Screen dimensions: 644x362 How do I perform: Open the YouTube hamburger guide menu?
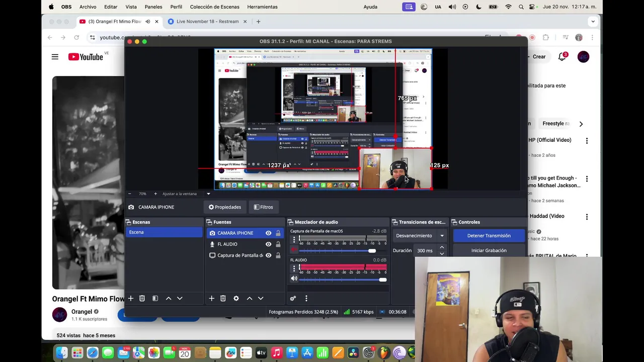click(55, 57)
